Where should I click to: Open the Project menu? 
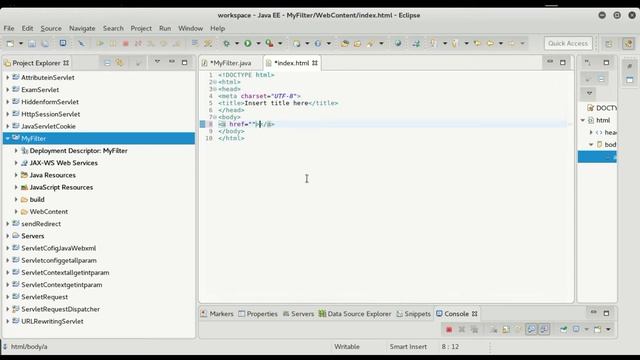point(141,28)
